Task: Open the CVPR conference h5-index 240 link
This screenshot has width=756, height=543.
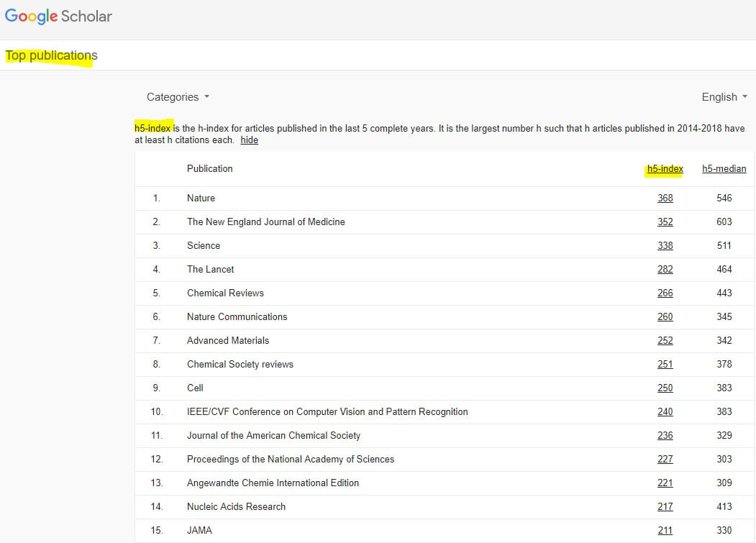Action: [665, 412]
